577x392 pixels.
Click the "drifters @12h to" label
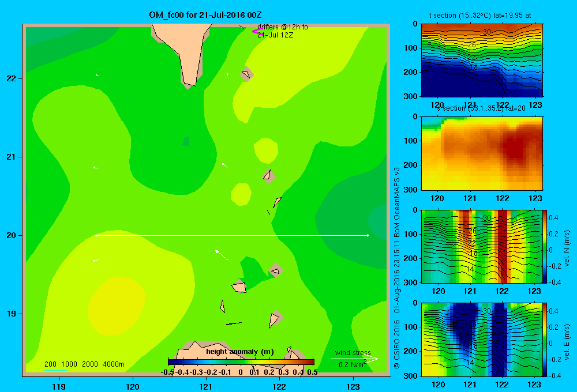283,27
